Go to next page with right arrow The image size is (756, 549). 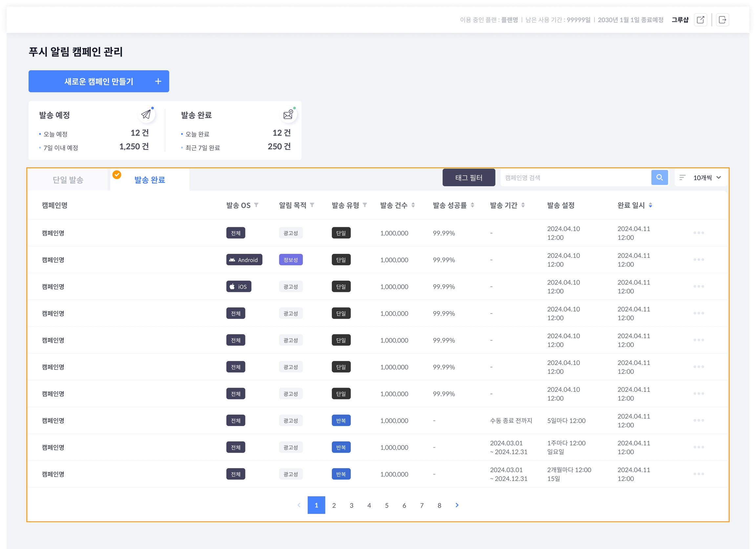point(457,505)
